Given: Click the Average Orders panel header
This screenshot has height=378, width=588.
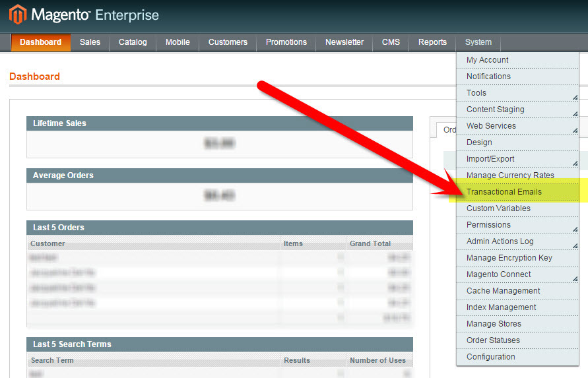Looking at the screenshot, I should point(220,175).
